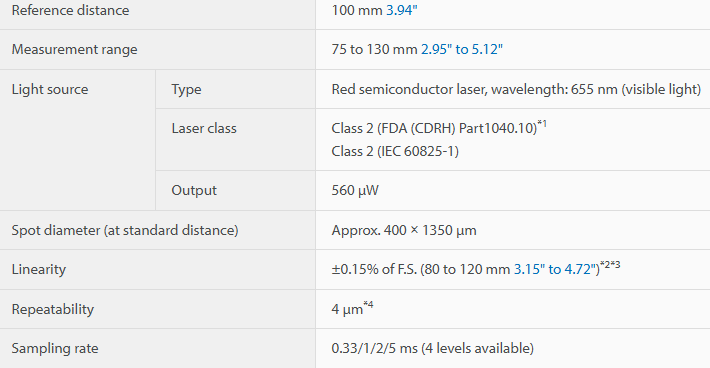Click the Class 2 (IEC 60825-1) line
This screenshot has width=710, height=368.
pos(395,151)
